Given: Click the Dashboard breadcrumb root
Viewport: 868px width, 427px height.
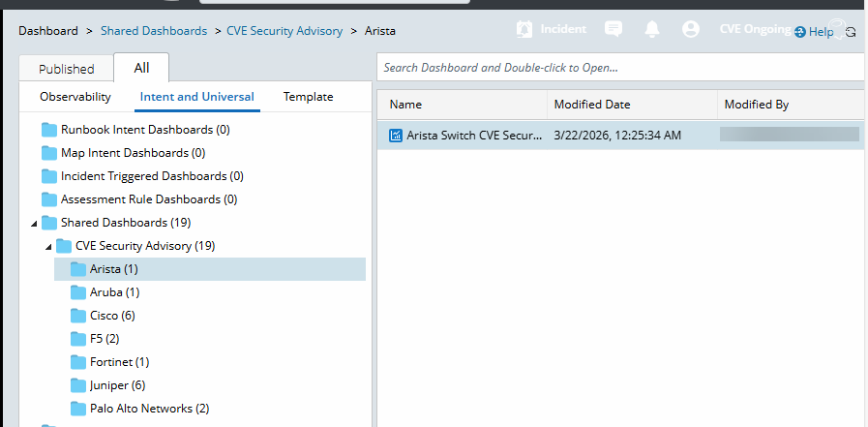Looking at the screenshot, I should (x=48, y=31).
